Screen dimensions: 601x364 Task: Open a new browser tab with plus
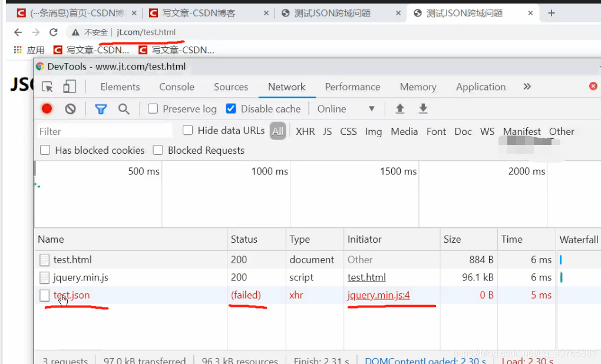552,13
